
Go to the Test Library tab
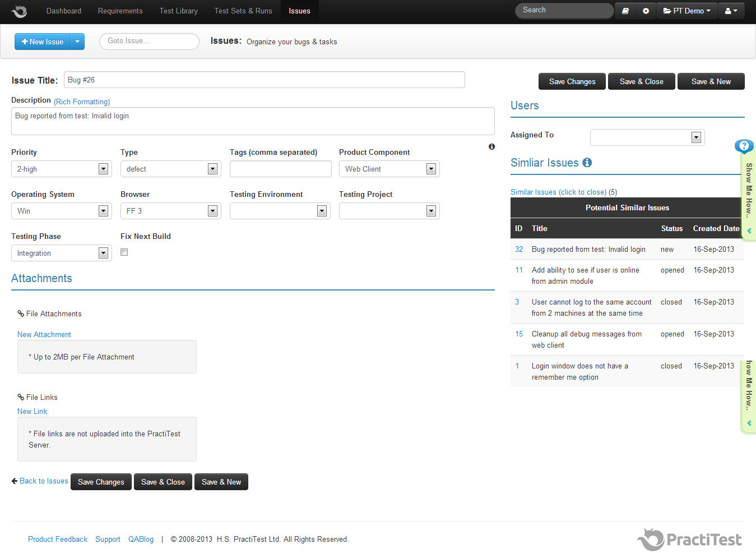178,11
